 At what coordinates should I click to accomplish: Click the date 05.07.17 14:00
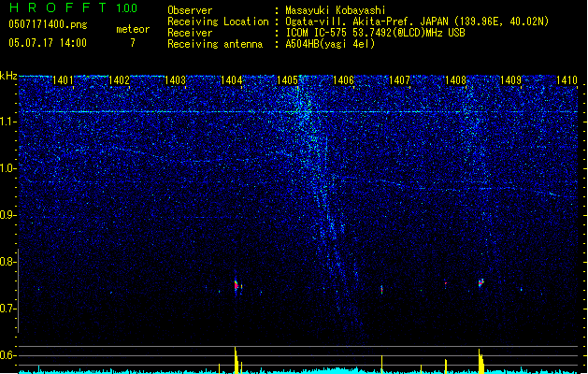coord(48,43)
